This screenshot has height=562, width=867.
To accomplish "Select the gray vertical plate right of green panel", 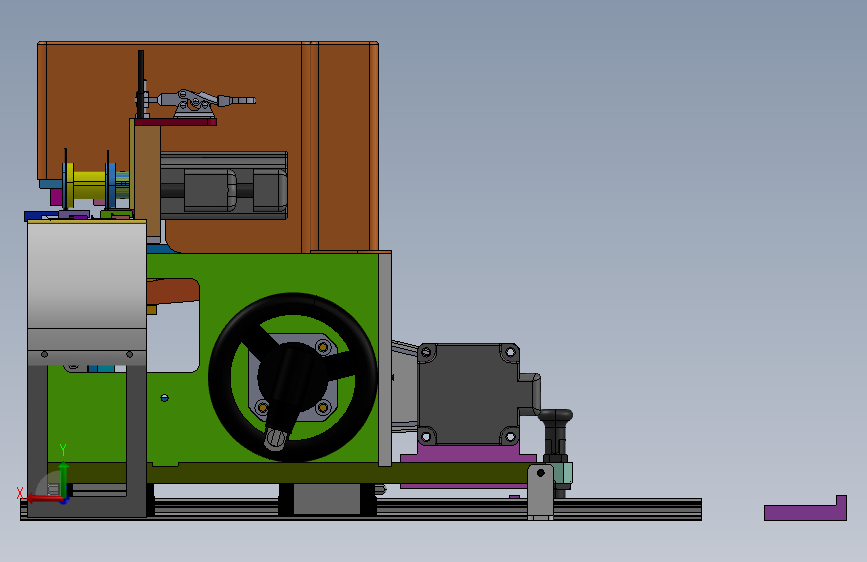I will [x=385, y=358].
